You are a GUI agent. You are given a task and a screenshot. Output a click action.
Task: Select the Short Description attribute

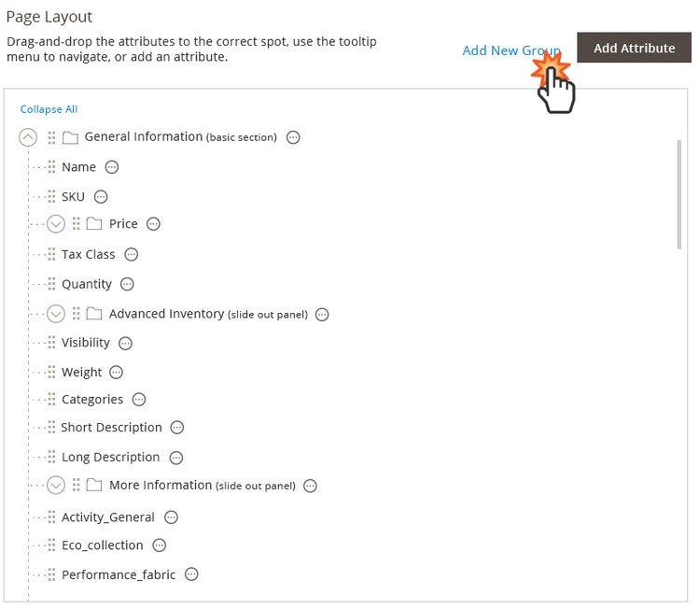[x=111, y=428]
